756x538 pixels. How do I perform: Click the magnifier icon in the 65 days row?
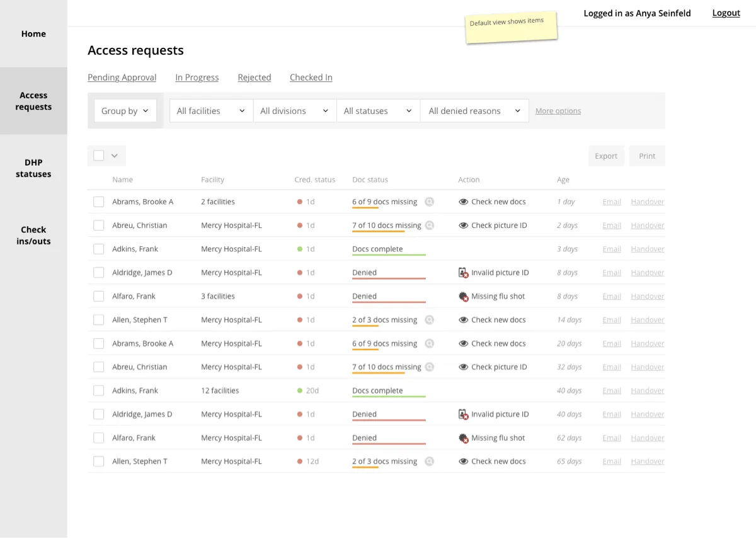click(x=429, y=462)
